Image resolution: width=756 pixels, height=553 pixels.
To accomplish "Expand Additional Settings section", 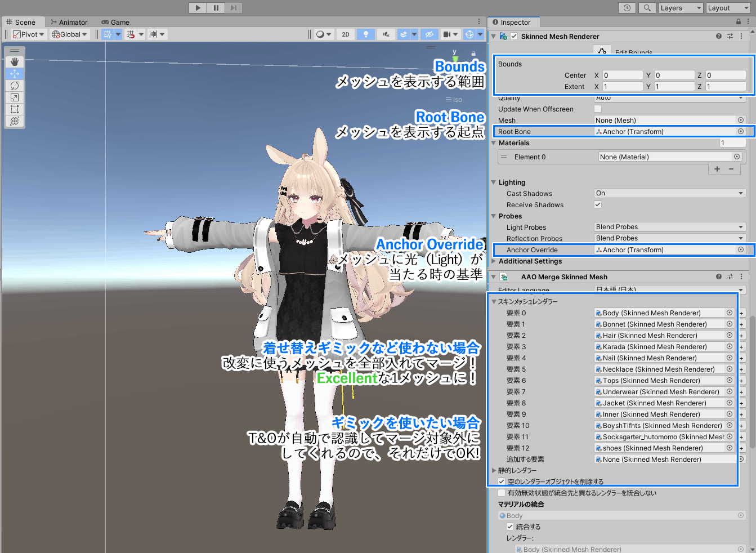I will pyautogui.click(x=494, y=261).
